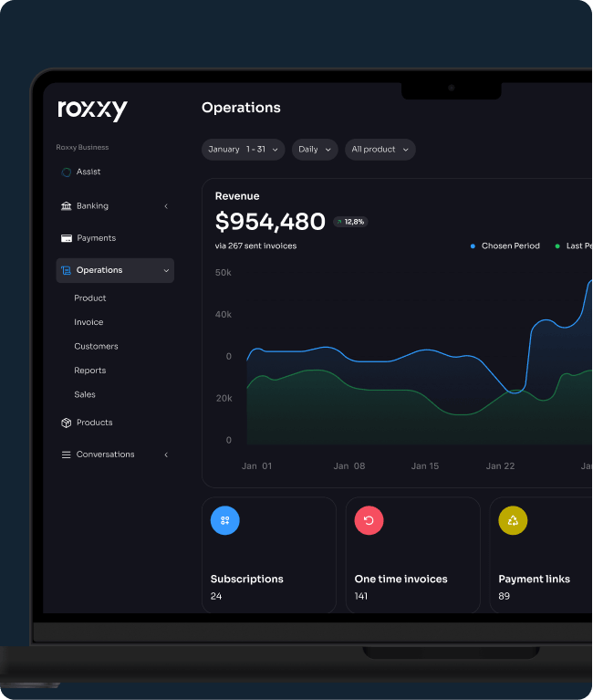Click the green Last Period legend dot
This screenshot has width=593, height=700.
pyautogui.click(x=557, y=246)
